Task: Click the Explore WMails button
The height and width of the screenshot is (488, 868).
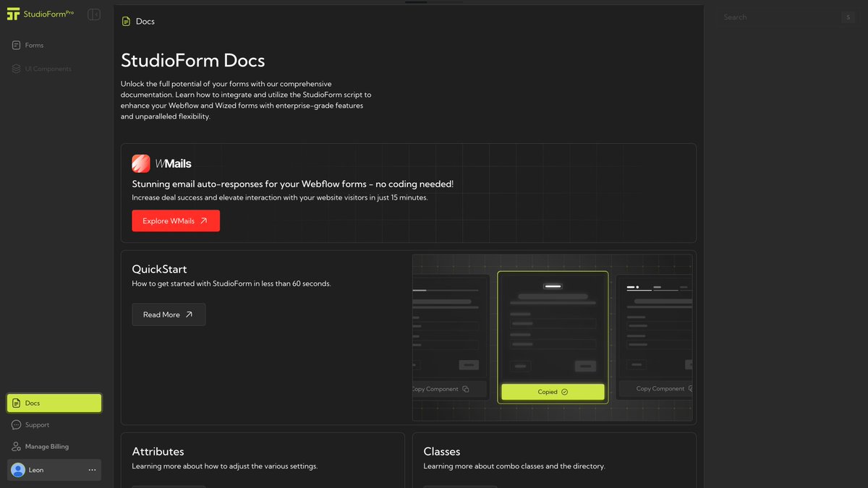Action: [176, 221]
